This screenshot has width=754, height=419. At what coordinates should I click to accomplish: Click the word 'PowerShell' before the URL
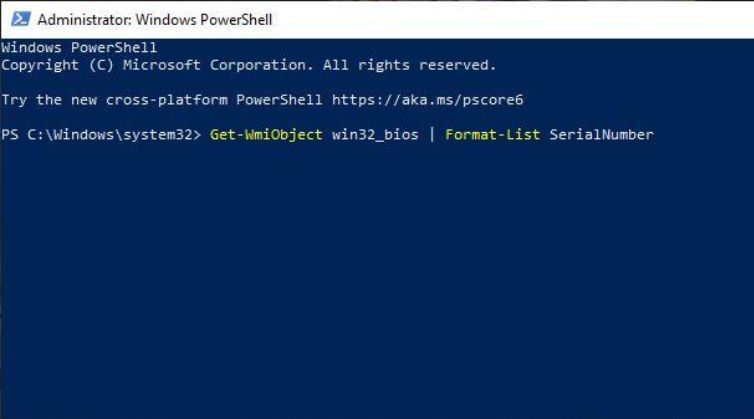click(x=279, y=100)
